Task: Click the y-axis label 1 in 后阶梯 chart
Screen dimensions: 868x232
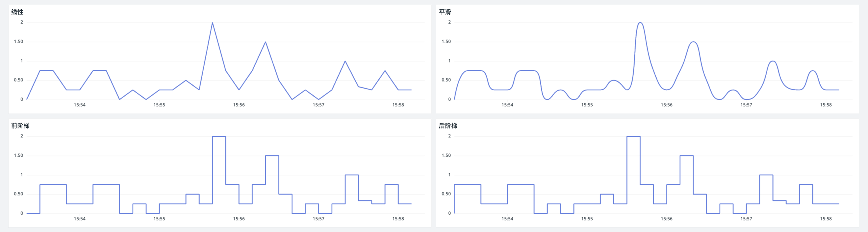Action: click(x=449, y=175)
